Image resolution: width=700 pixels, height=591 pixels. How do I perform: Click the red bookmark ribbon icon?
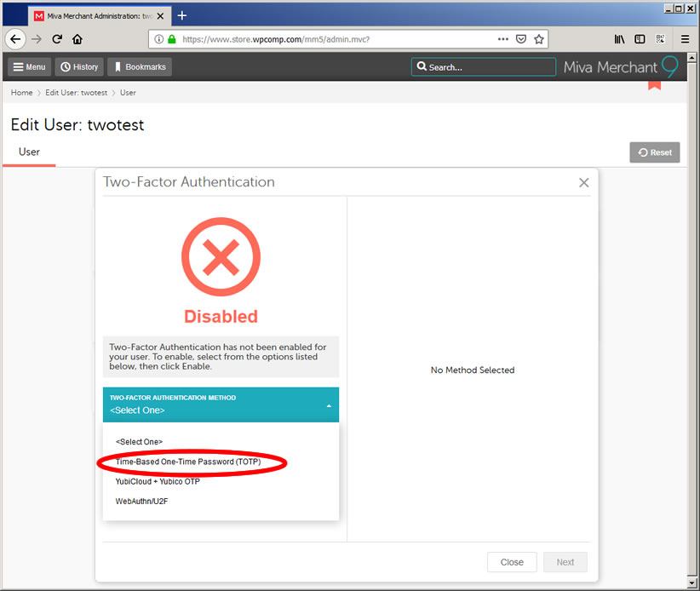pyautogui.click(x=655, y=85)
